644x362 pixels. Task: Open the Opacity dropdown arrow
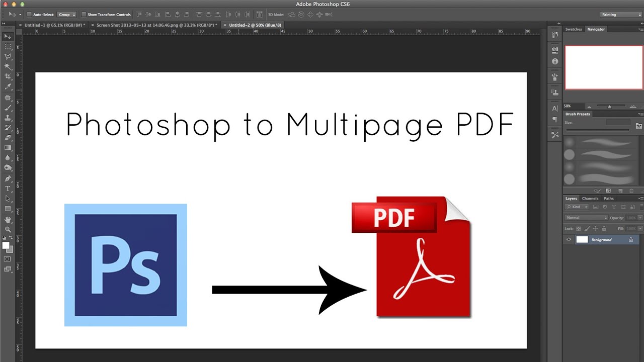pos(641,218)
